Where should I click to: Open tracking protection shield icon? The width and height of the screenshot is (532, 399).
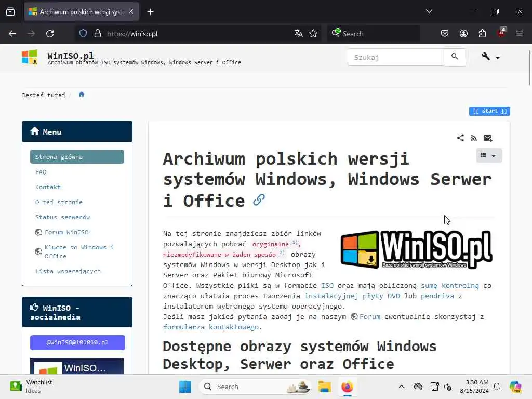(x=83, y=34)
